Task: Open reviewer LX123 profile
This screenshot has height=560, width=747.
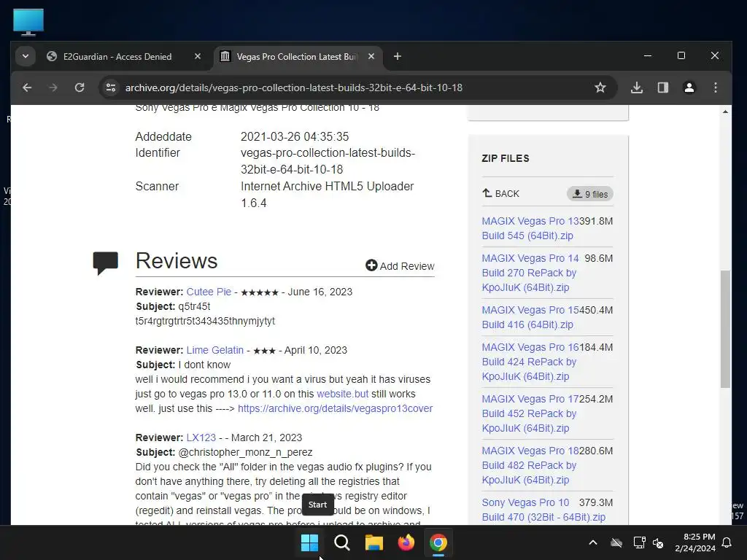Action: [201, 437]
